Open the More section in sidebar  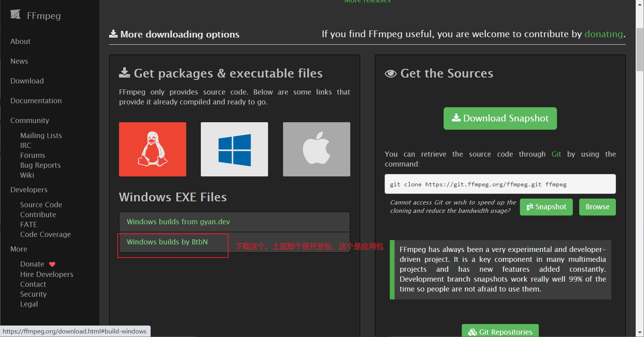coord(19,249)
